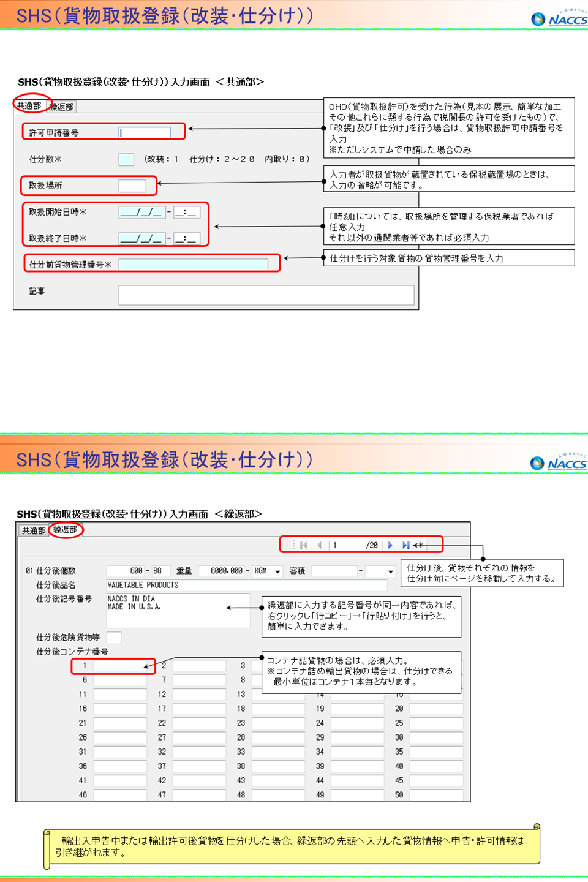Jump to last page in the pager

point(405,545)
